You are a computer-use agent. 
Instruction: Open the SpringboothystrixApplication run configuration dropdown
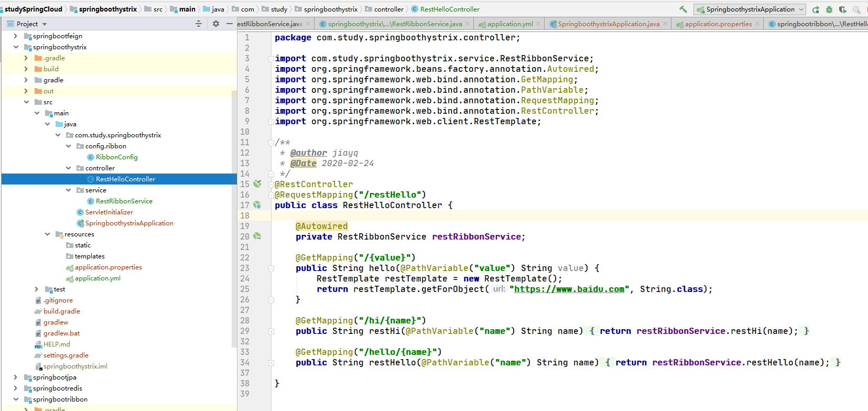(x=750, y=9)
